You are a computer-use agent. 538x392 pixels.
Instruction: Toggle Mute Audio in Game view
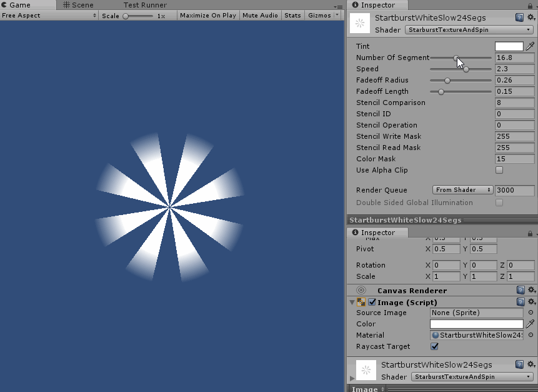[x=260, y=16]
